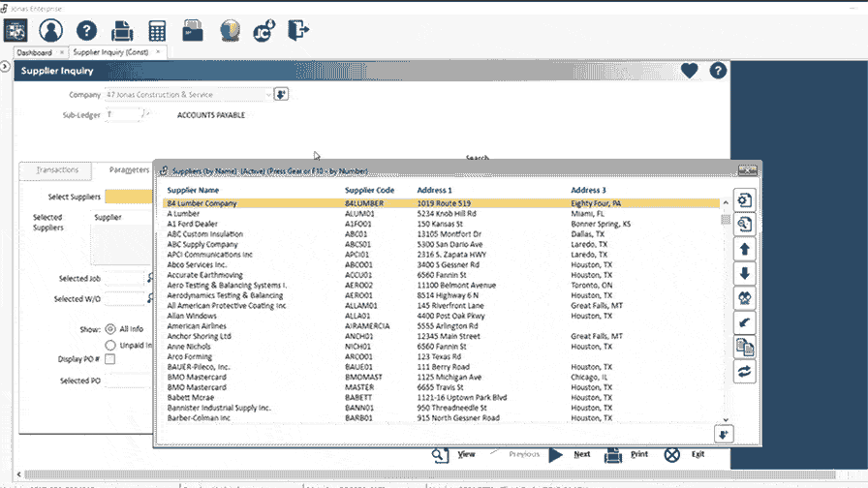The height and width of the screenshot is (488, 868).
Task: Click the Address 3 column header
Action: tap(588, 191)
